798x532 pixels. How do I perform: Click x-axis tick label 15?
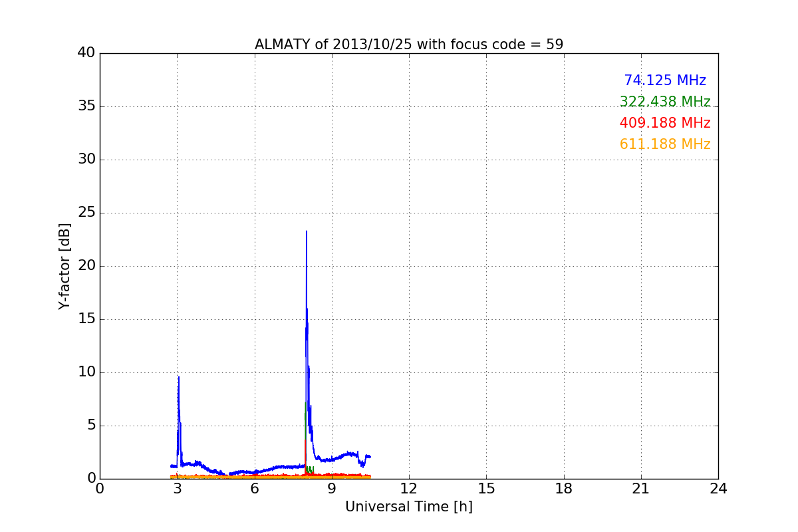point(486,489)
